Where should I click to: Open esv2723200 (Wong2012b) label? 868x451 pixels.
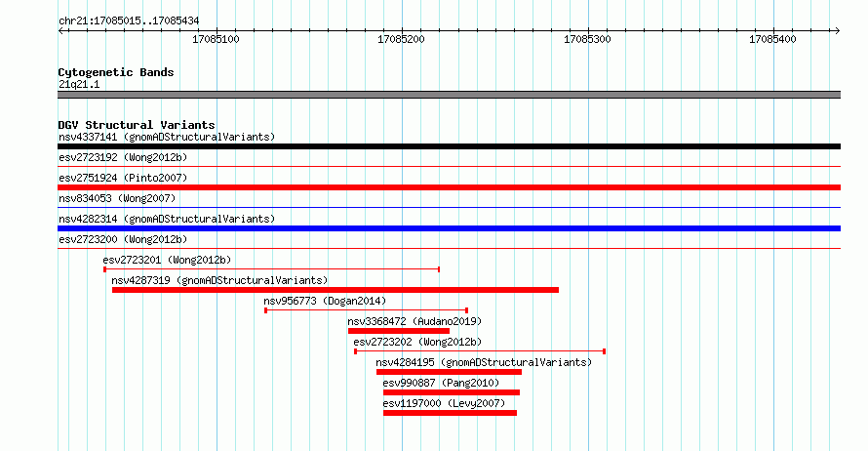coord(123,239)
